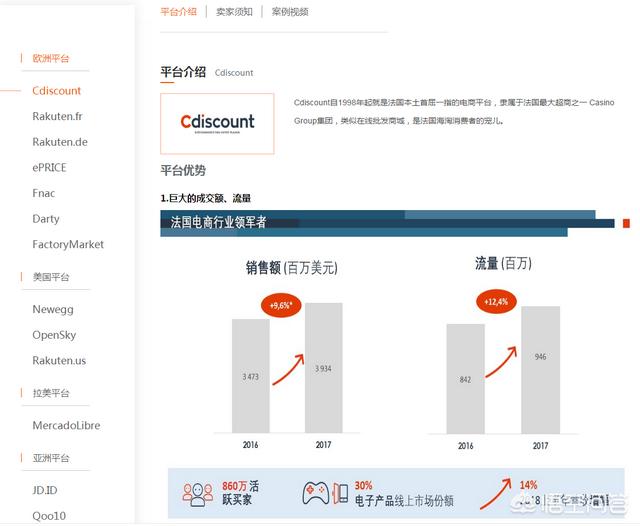This screenshot has width=640, height=526.
Task: Expand the 欧洲平台 section header
Action: click(x=51, y=59)
